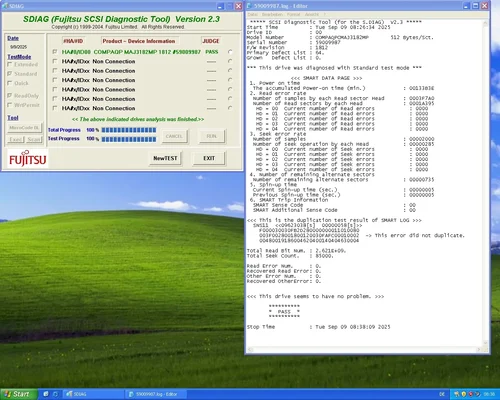The height and width of the screenshot is (400, 500).
Task: Click the RUN button in SDIAG
Action: [x=211, y=136]
